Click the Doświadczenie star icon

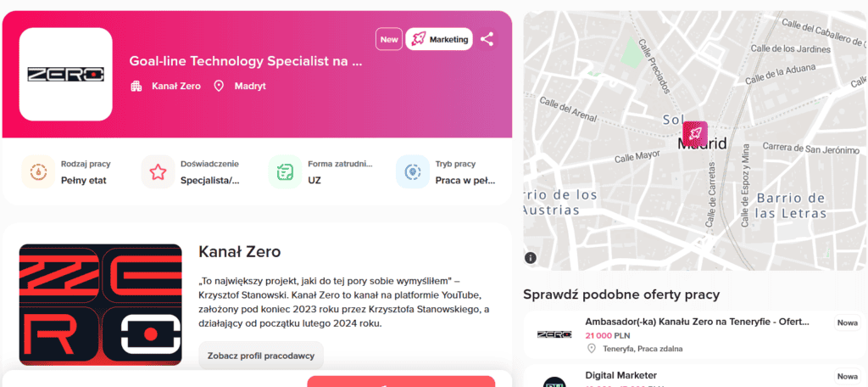pos(158,171)
